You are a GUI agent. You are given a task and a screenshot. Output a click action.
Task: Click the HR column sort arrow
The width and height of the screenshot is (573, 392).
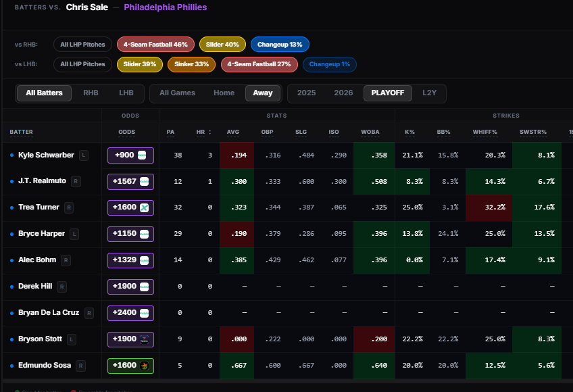pos(209,132)
